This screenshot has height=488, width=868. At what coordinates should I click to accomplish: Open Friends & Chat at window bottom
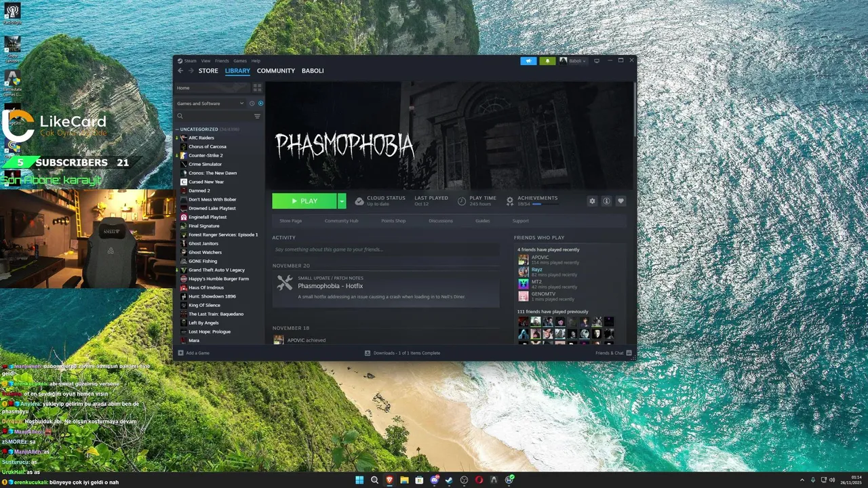613,353
